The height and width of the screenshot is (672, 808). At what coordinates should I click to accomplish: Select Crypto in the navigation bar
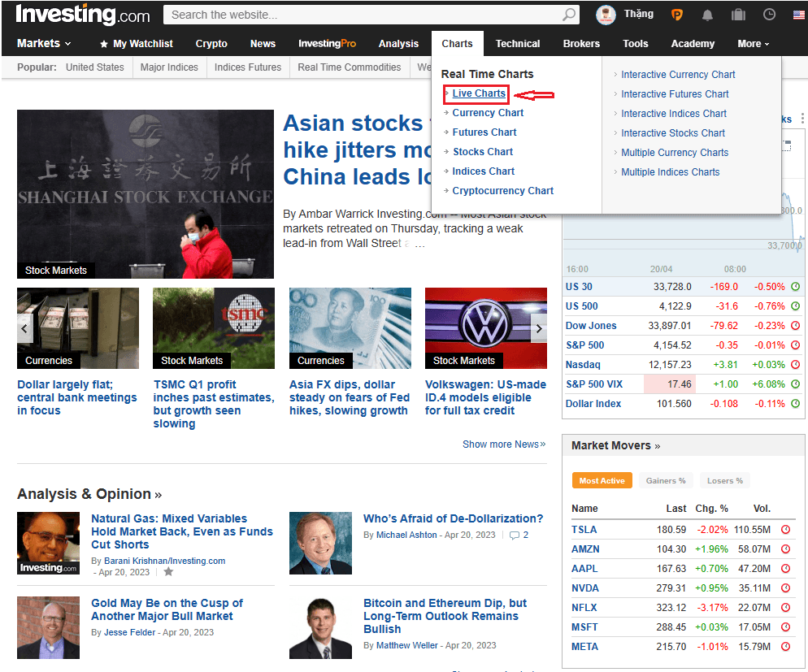[211, 44]
